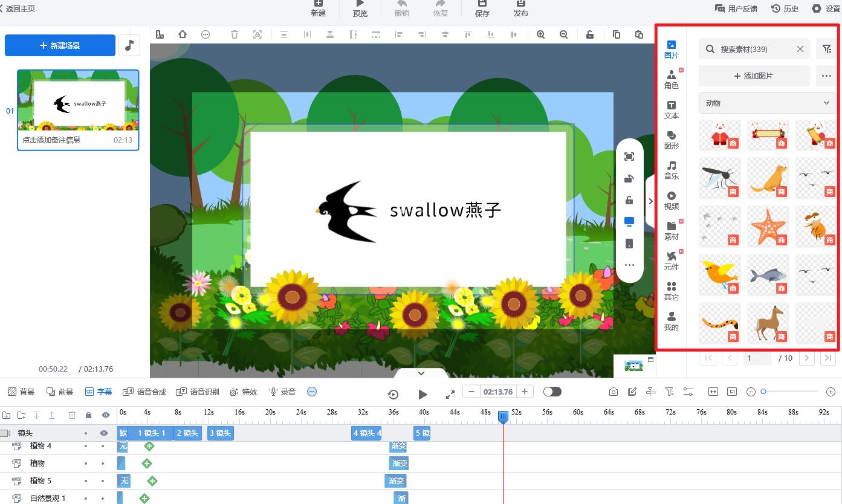Open the 语音合成 tab
The height and width of the screenshot is (504, 842).
[144, 391]
